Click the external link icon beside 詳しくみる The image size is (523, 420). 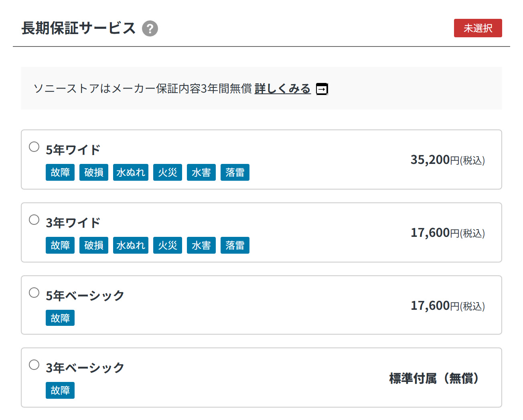coord(322,89)
